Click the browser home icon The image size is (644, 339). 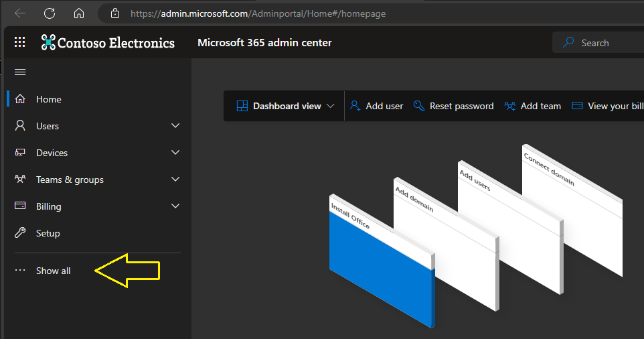coord(79,13)
